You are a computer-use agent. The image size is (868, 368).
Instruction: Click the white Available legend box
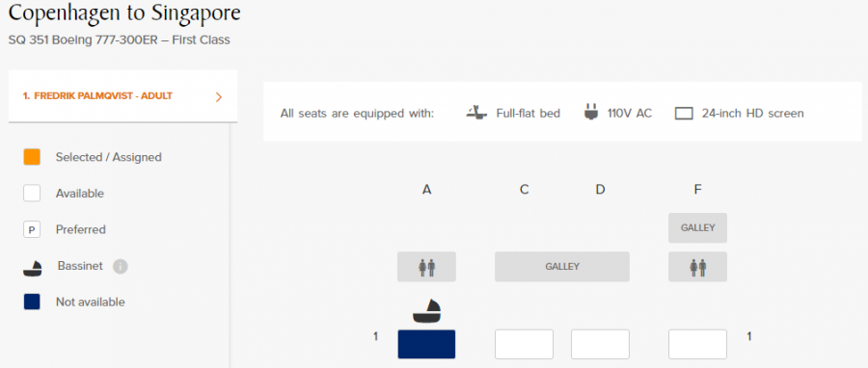coord(32,194)
